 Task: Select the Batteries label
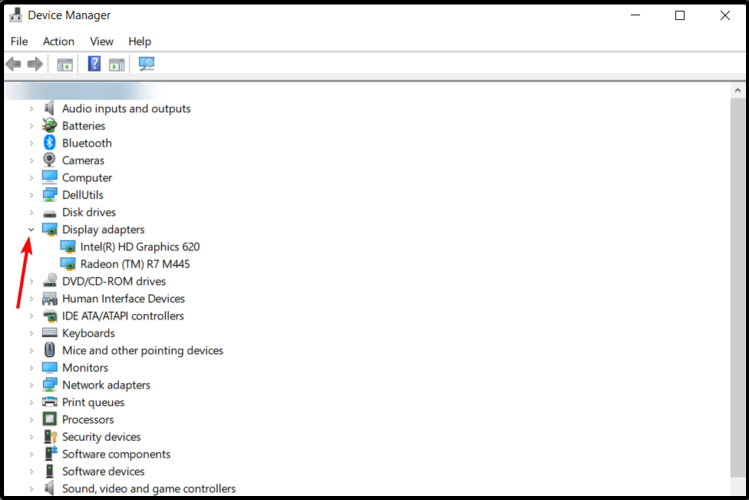click(84, 126)
